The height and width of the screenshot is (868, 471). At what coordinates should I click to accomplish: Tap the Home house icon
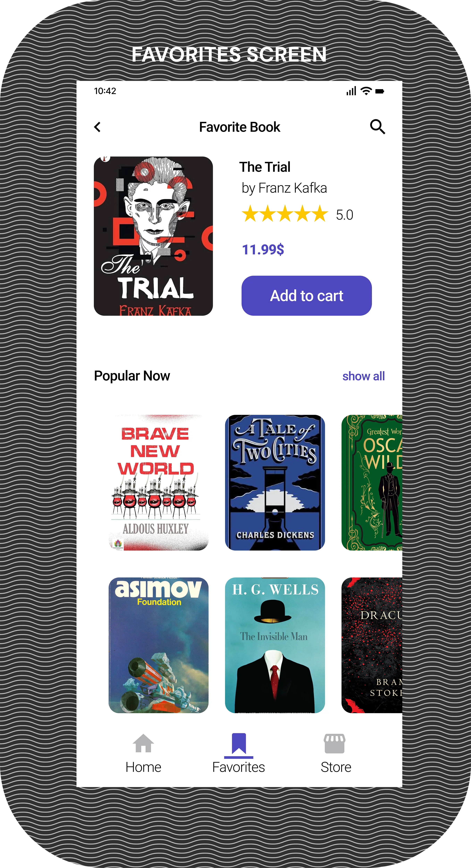[x=143, y=743]
